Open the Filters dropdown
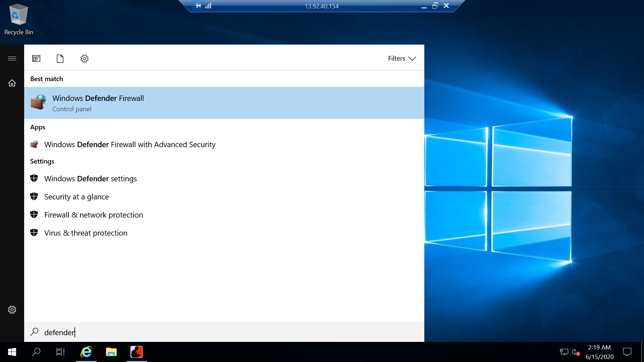The image size is (644, 362). coord(402,58)
